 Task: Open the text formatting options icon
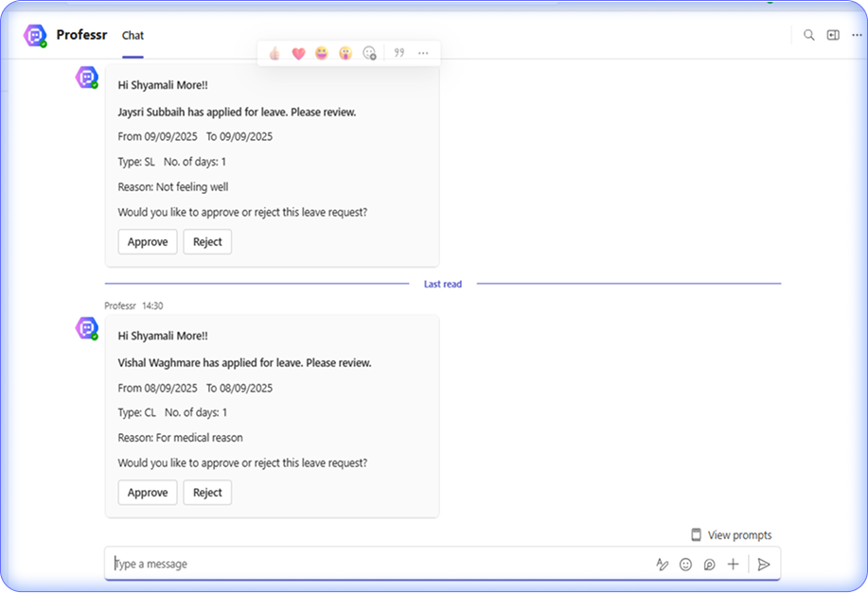(x=663, y=565)
